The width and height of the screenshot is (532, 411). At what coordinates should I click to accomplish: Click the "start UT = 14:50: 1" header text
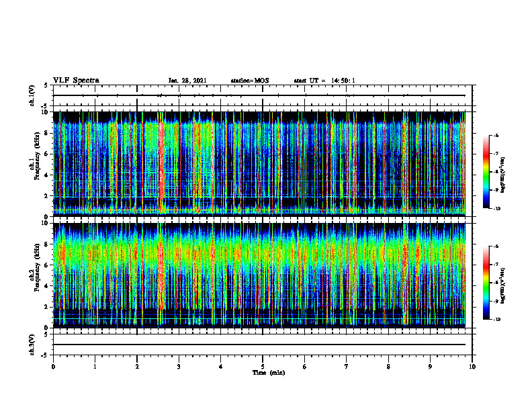pos(324,81)
